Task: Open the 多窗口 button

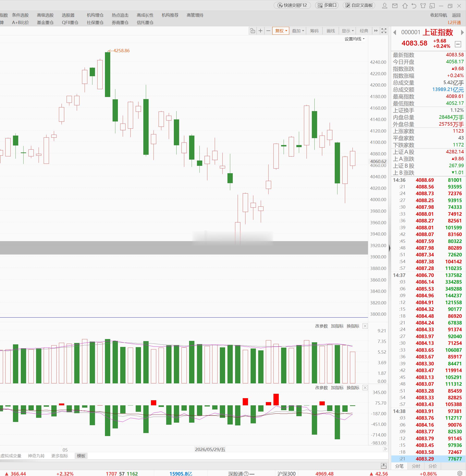Action: (327, 5)
